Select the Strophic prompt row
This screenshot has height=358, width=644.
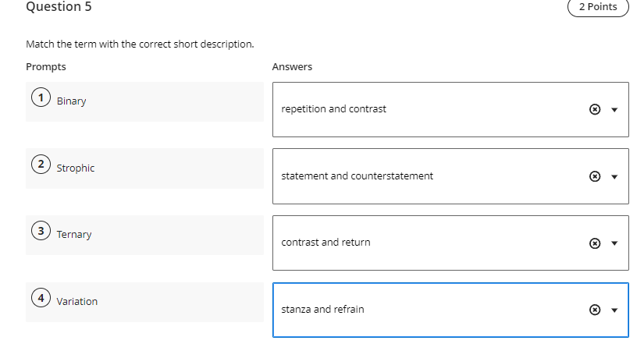144,168
